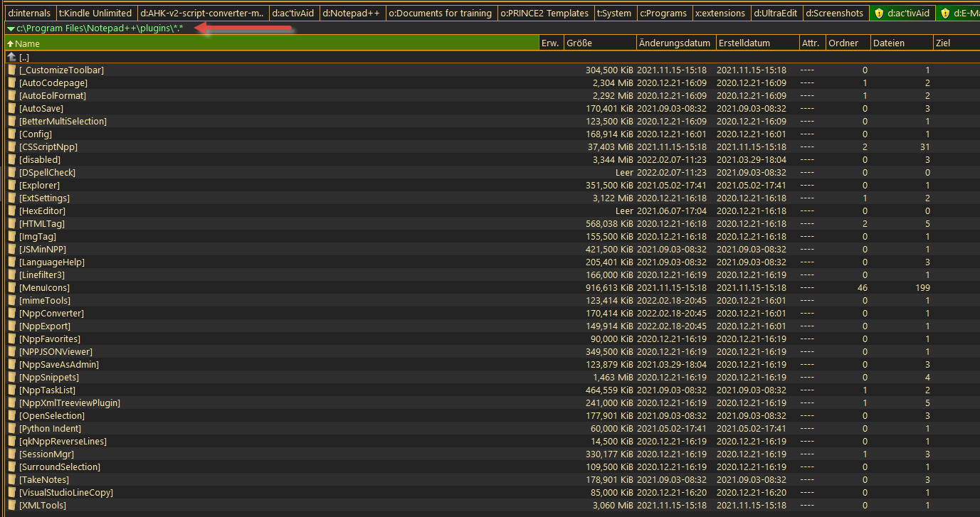Click the folder icon of [Config]

click(x=11, y=134)
